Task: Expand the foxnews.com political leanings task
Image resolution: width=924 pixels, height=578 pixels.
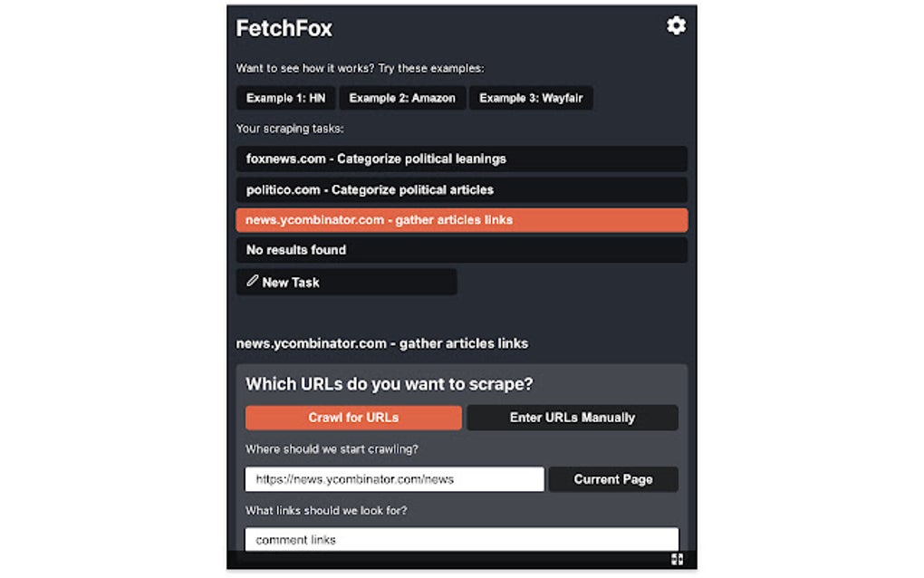Action: pos(461,159)
